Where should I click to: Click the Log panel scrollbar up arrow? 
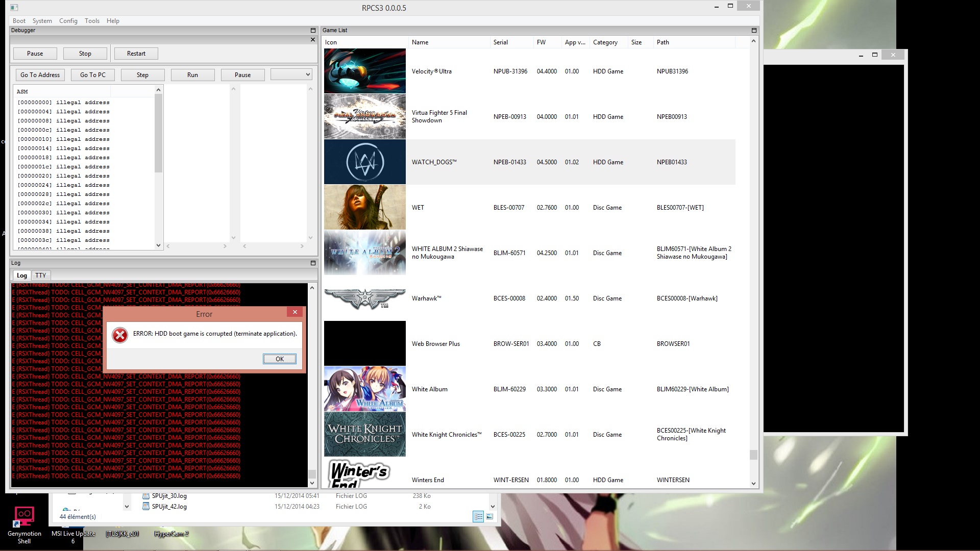[312, 288]
